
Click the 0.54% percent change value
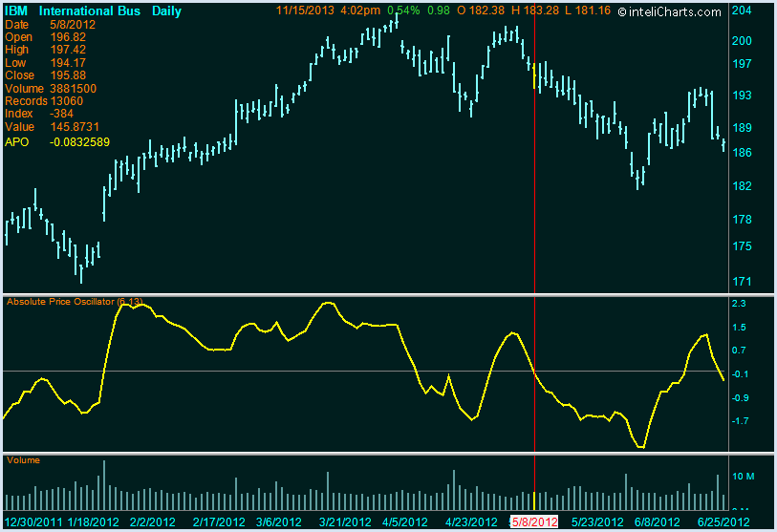coord(403,11)
